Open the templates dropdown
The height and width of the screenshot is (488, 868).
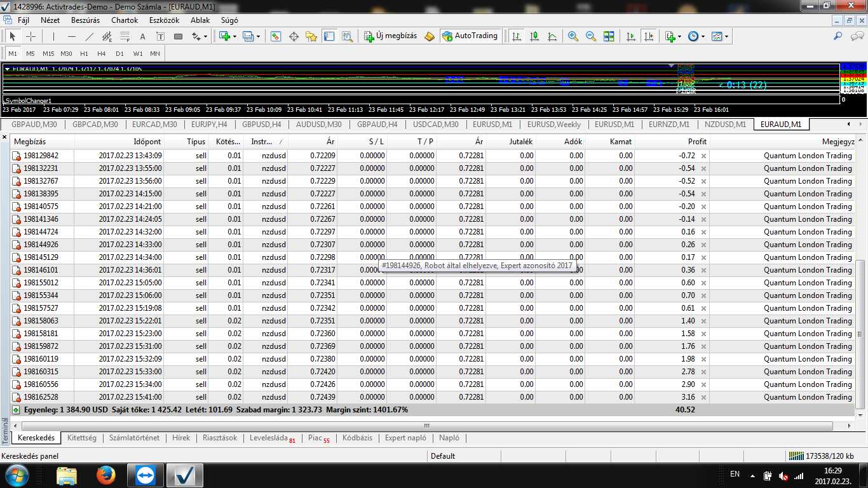[x=726, y=37]
